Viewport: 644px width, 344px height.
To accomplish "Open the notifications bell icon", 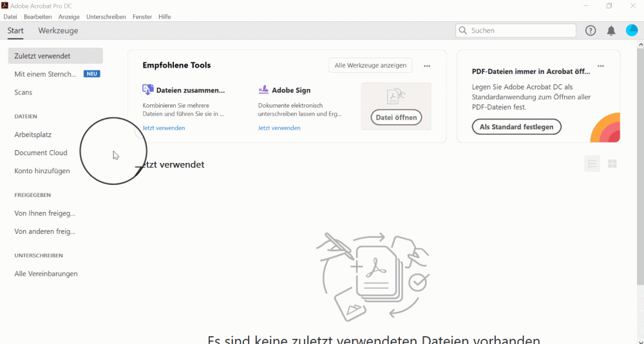I will [611, 30].
